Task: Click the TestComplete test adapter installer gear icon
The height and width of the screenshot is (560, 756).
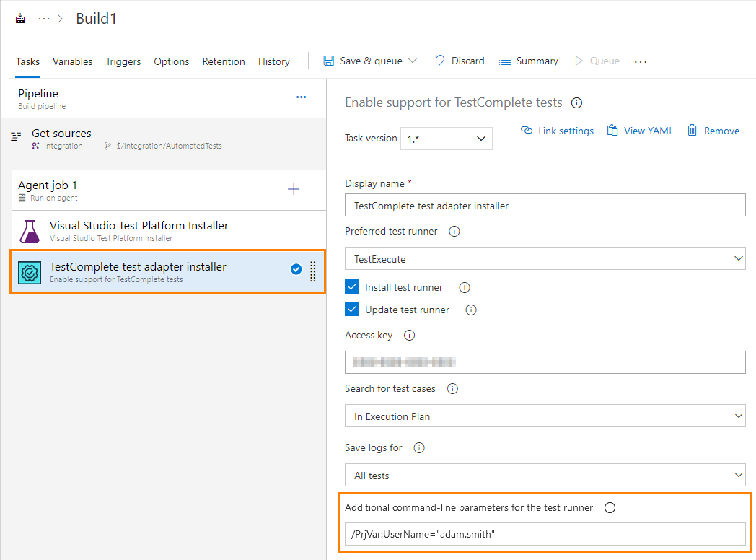Action: click(x=30, y=271)
